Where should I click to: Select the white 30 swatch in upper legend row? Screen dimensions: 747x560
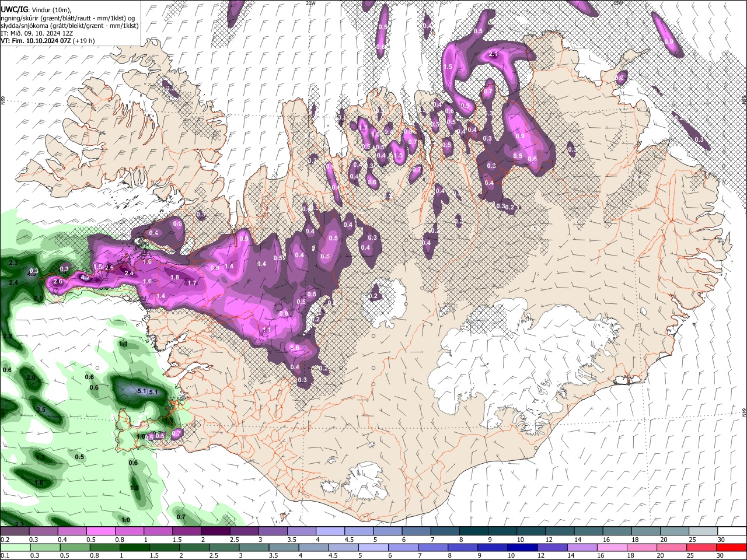732,531
